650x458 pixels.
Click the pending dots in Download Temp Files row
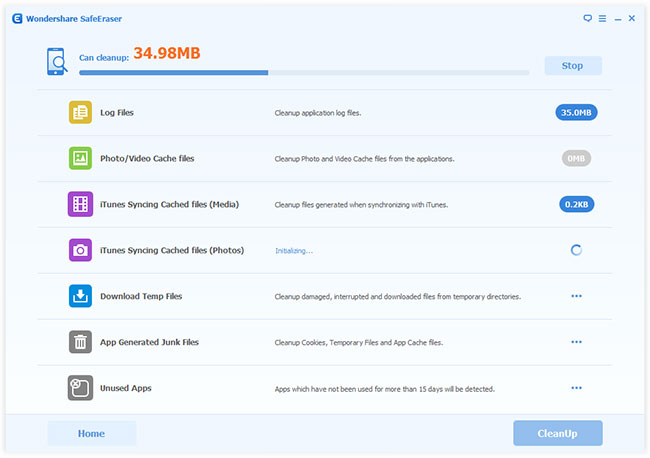(576, 296)
